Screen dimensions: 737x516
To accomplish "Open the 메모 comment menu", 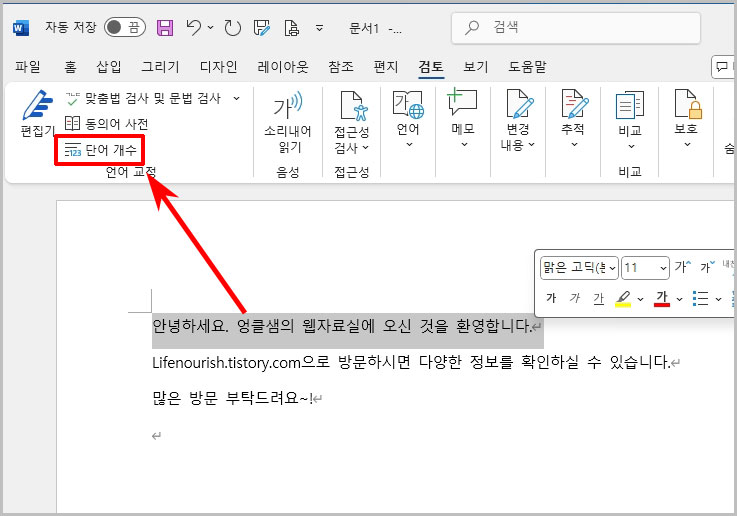I will (463, 120).
